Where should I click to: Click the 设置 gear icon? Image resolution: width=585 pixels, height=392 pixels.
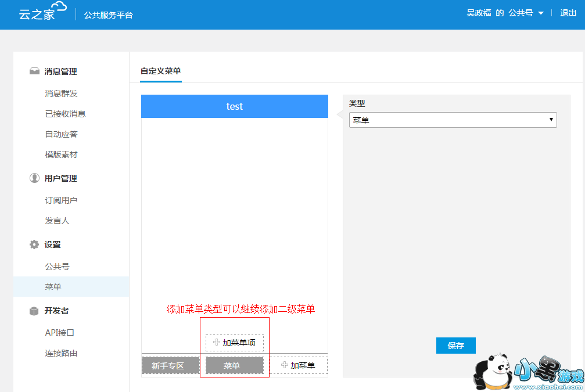(x=34, y=244)
